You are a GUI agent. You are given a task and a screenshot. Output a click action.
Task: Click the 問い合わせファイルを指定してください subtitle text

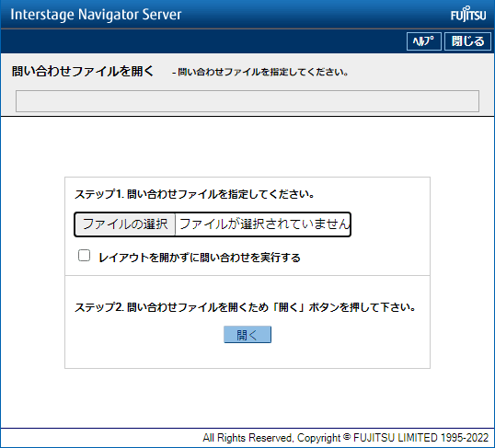click(x=260, y=73)
